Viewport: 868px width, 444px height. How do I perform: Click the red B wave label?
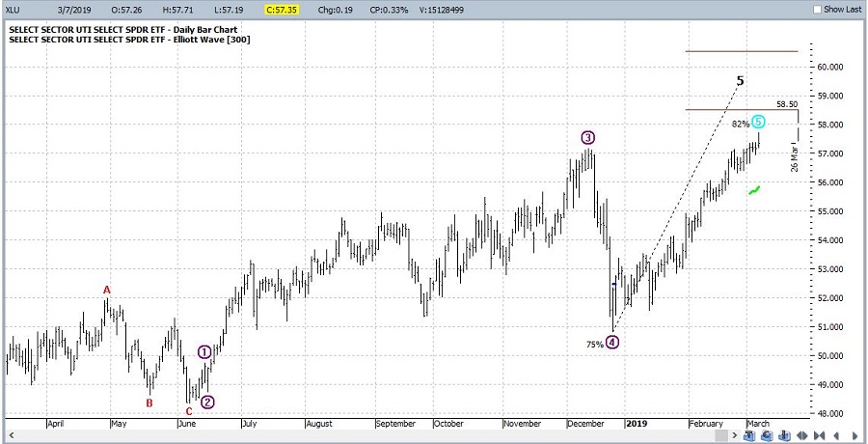coord(149,403)
